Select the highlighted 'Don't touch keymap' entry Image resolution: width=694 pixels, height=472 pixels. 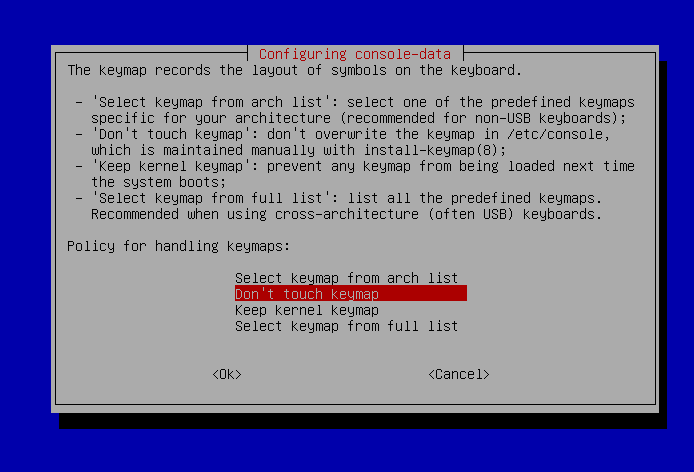[x=351, y=294]
